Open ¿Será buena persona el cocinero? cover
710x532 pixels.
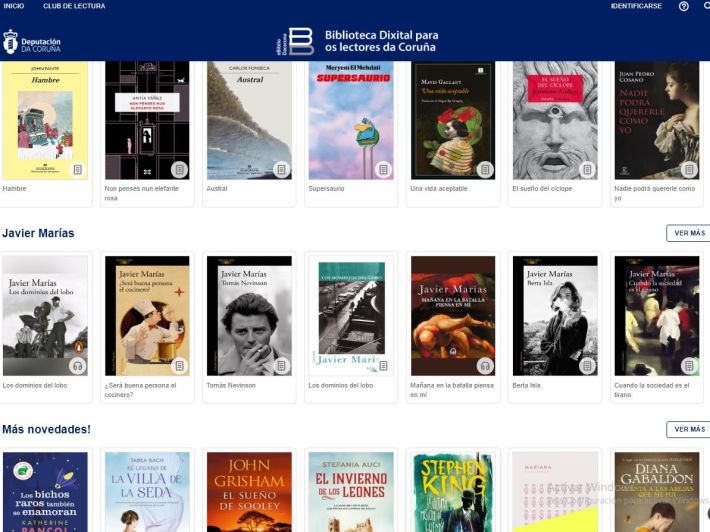click(x=147, y=316)
